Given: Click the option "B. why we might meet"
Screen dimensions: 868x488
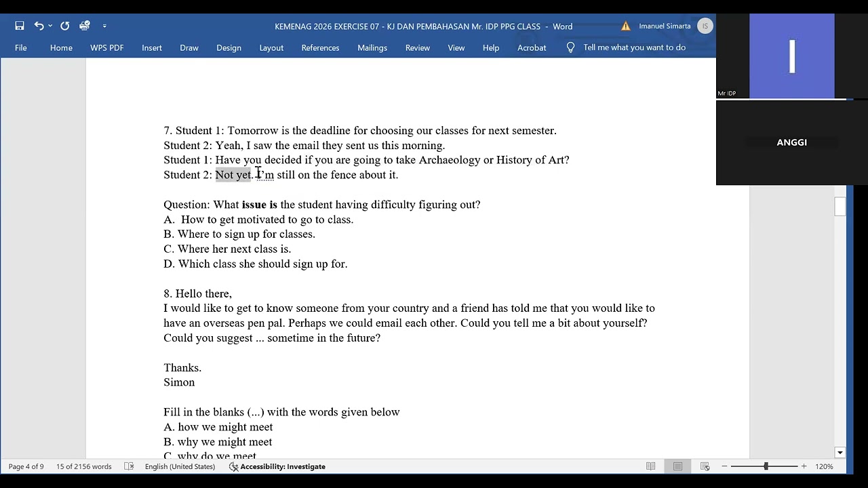Looking at the screenshot, I should point(218,442).
